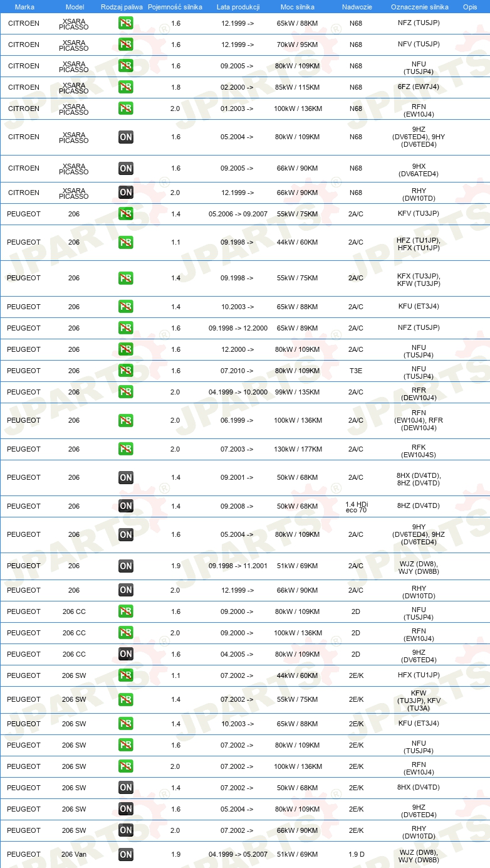490x868 pixels.
Task: Click the 99kW / 135KM power cell
Action: point(298,392)
